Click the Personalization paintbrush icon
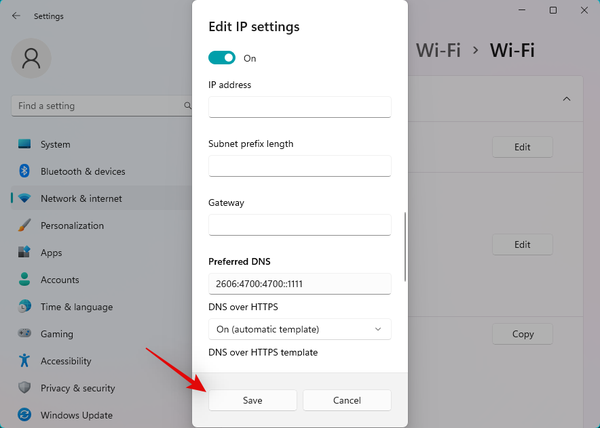The width and height of the screenshot is (600, 428). click(24, 225)
